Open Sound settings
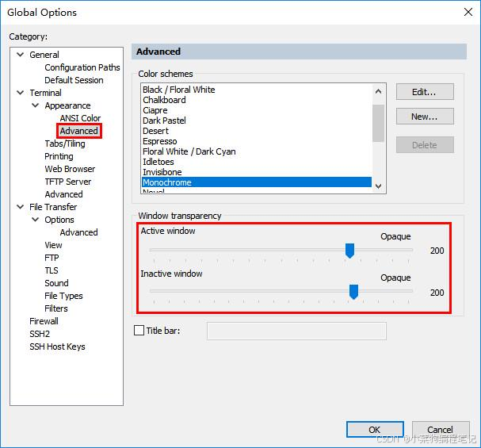The image size is (481, 448). (56, 283)
